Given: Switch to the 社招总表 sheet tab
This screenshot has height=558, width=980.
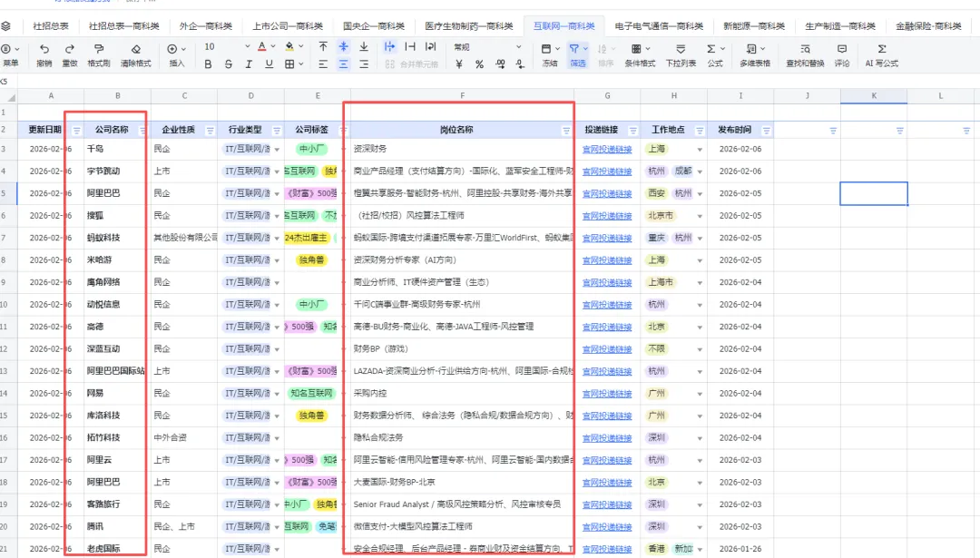Looking at the screenshot, I should tap(51, 26).
